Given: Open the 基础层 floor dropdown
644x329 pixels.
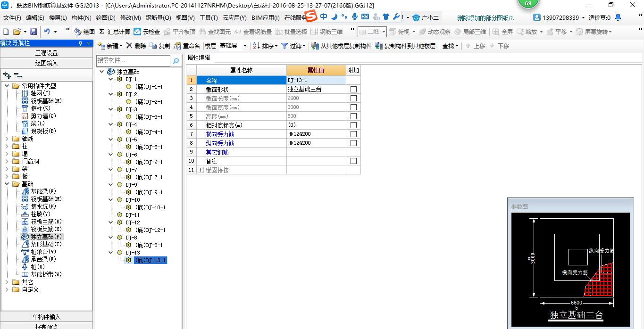Looking at the screenshot, I should point(245,46).
